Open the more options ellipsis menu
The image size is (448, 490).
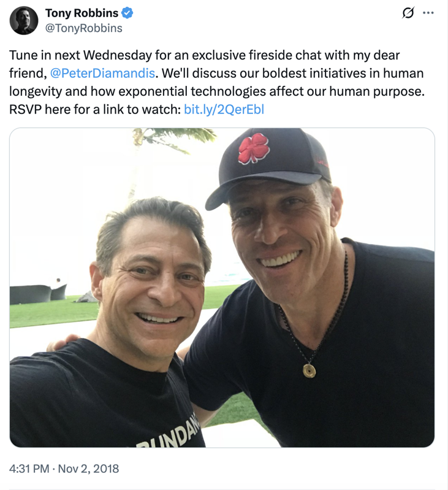[x=428, y=13]
